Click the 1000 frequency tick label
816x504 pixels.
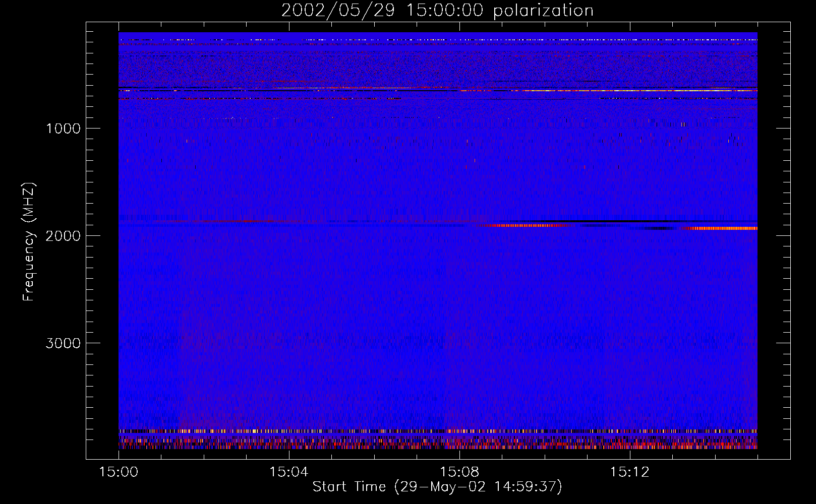click(x=64, y=129)
